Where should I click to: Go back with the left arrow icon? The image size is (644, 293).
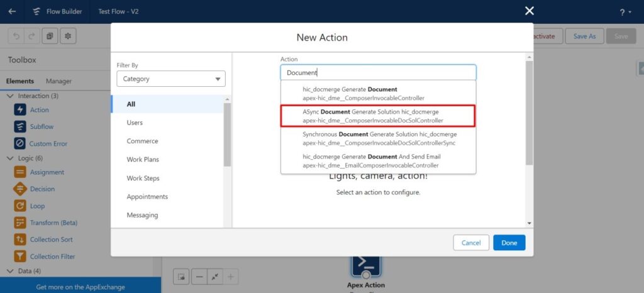point(12,11)
